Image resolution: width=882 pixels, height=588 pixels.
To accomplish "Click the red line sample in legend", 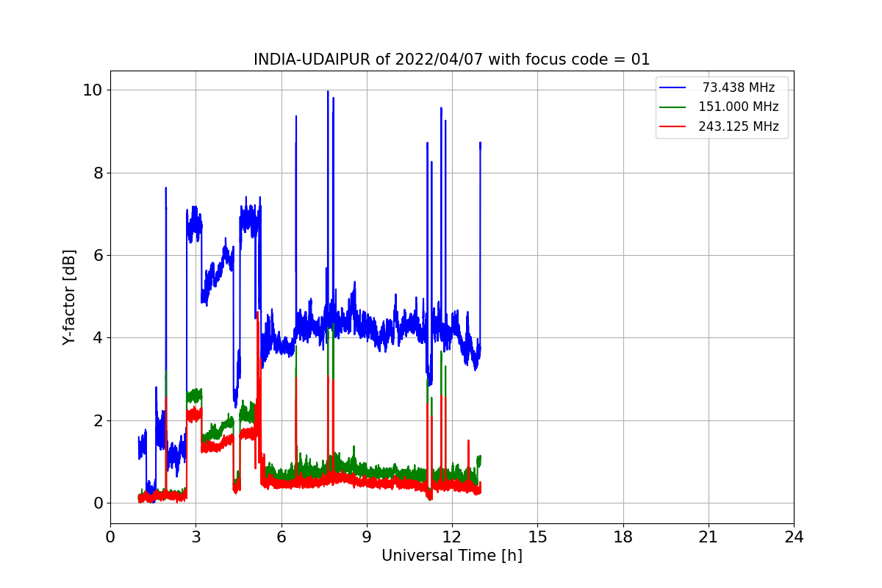I will 673,126.
